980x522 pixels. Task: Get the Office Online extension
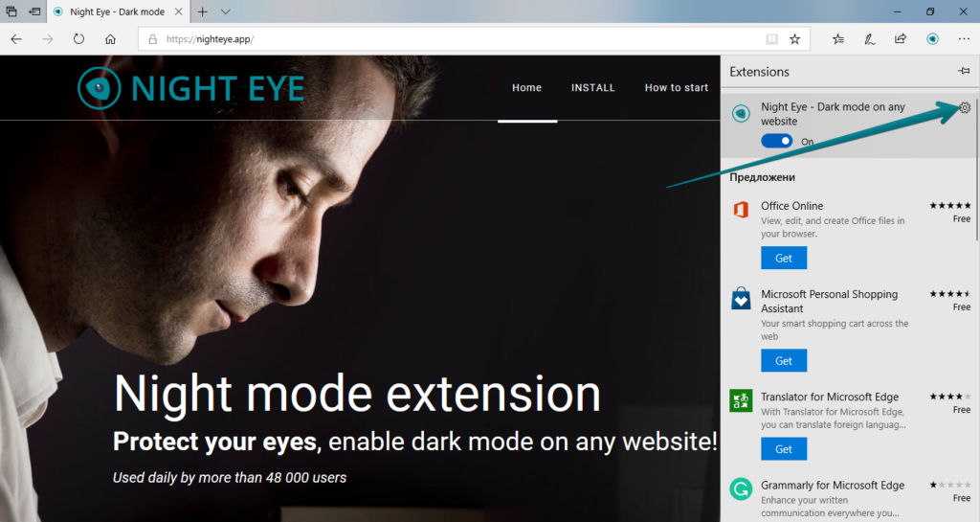click(784, 258)
